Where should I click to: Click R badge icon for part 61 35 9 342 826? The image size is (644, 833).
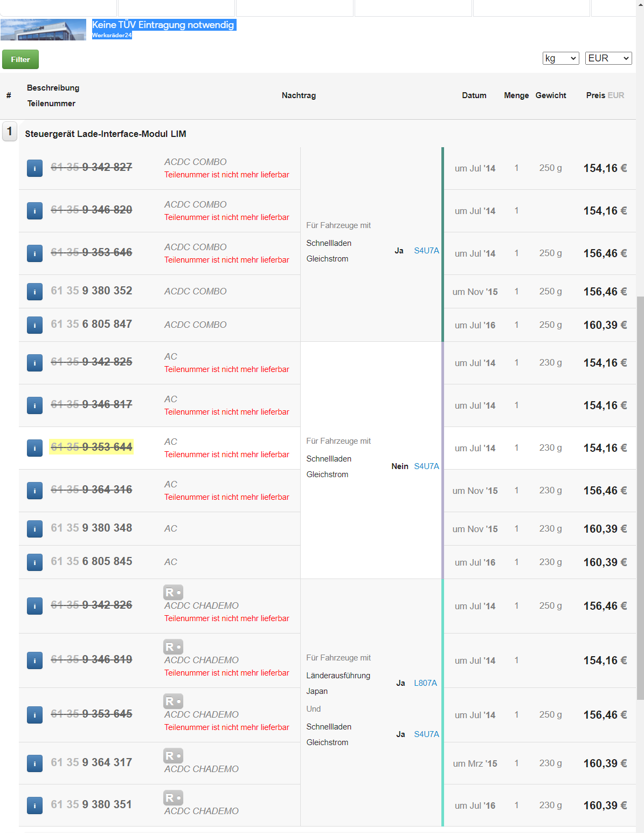click(x=173, y=592)
